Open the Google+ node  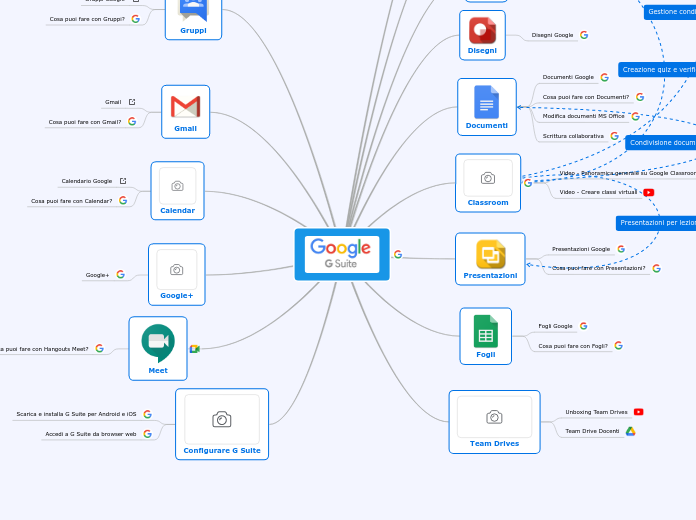pos(177,274)
